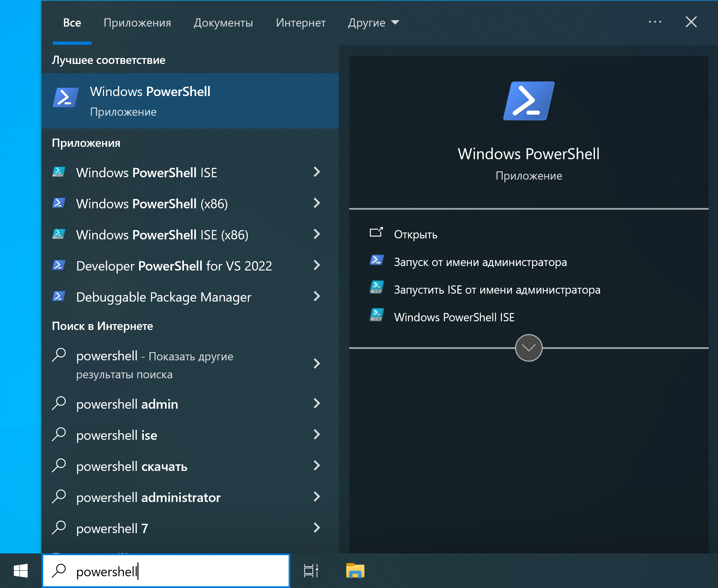718x588 pixels.
Task: Select the 'powershell скачать' web suggestion
Action: tap(132, 466)
